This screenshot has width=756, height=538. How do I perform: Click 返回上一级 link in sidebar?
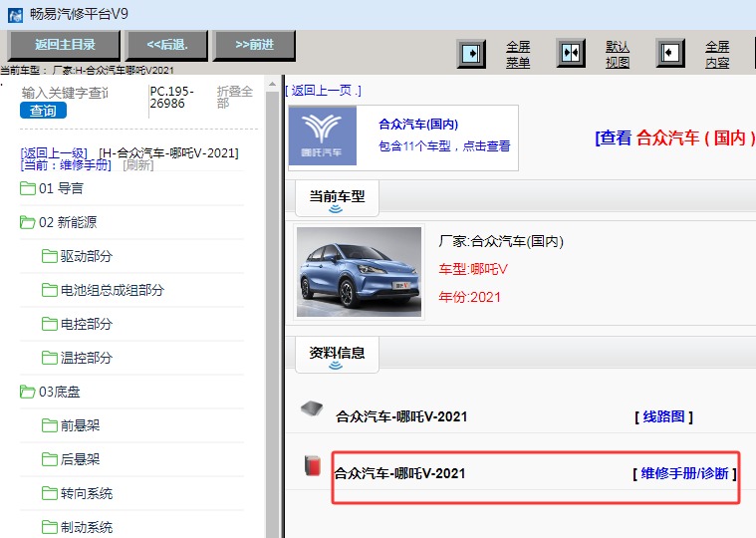point(54,153)
